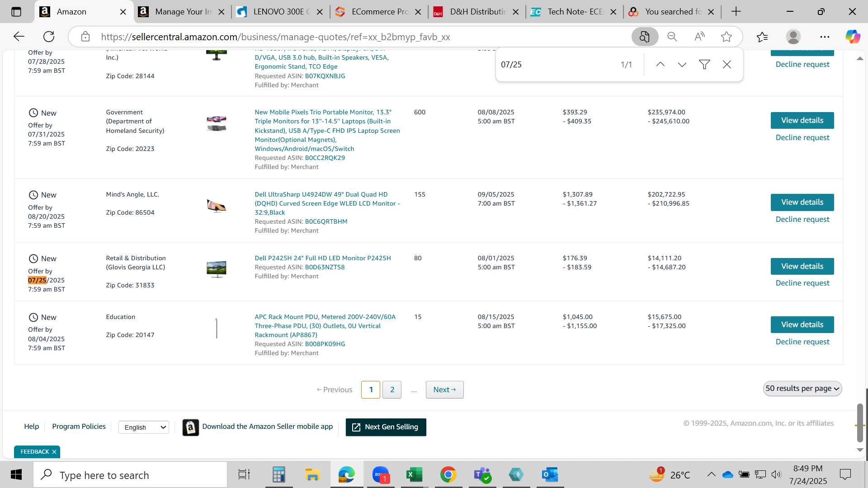The height and width of the screenshot is (488, 868).
Task: Click the Type here to search box
Action: (x=130, y=475)
